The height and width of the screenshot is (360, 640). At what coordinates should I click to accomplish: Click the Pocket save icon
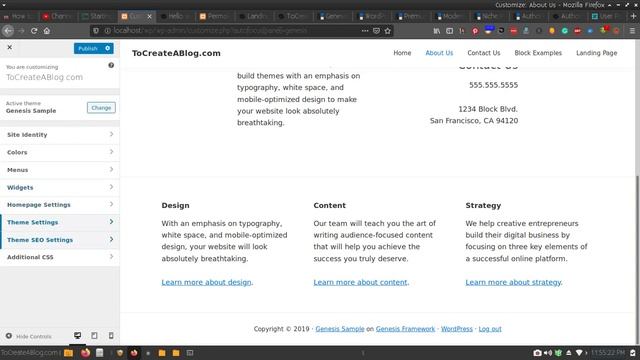coord(376,31)
